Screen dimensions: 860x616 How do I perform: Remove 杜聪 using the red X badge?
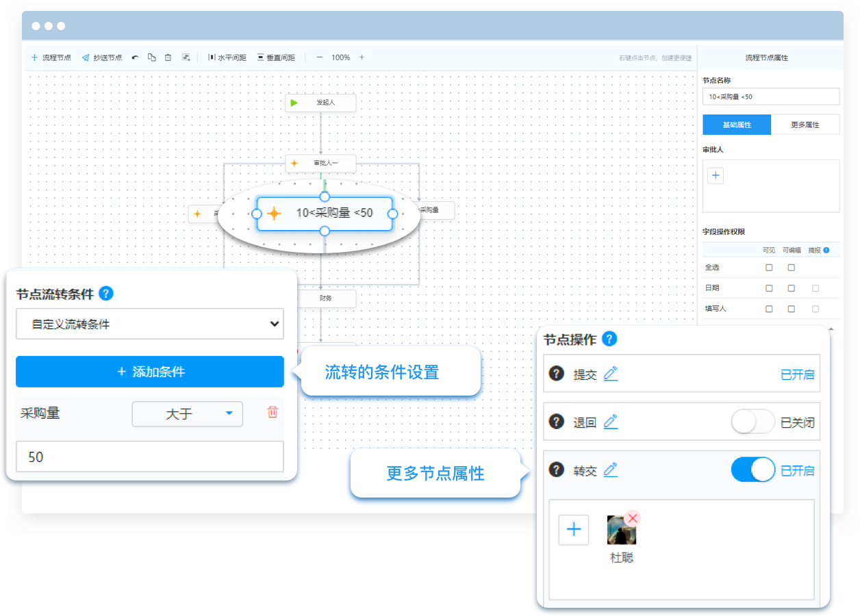tap(632, 518)
